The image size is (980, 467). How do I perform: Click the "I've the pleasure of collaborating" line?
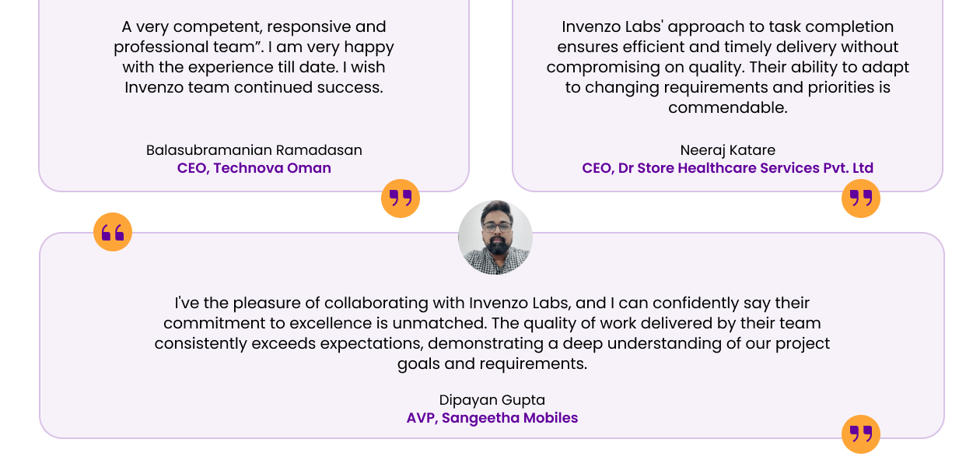click(492, 303)
